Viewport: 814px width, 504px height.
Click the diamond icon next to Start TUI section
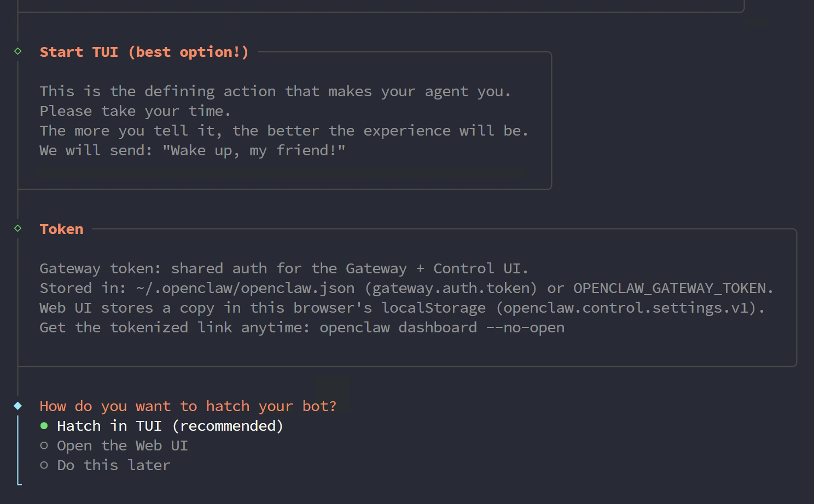17,51
